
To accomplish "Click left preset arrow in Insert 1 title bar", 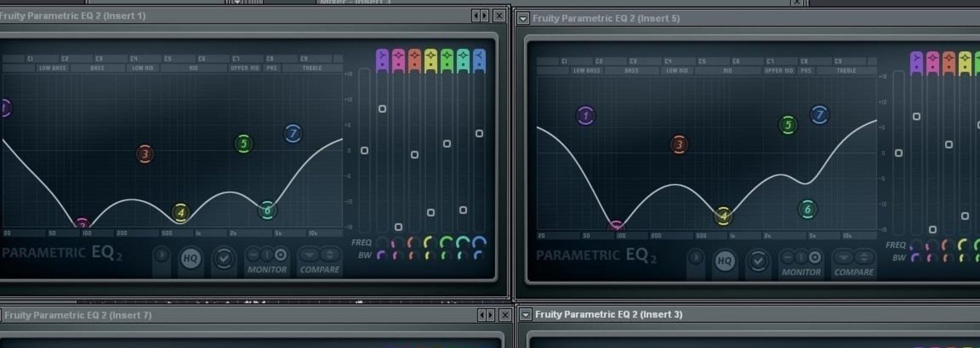I will coord(476,16).
